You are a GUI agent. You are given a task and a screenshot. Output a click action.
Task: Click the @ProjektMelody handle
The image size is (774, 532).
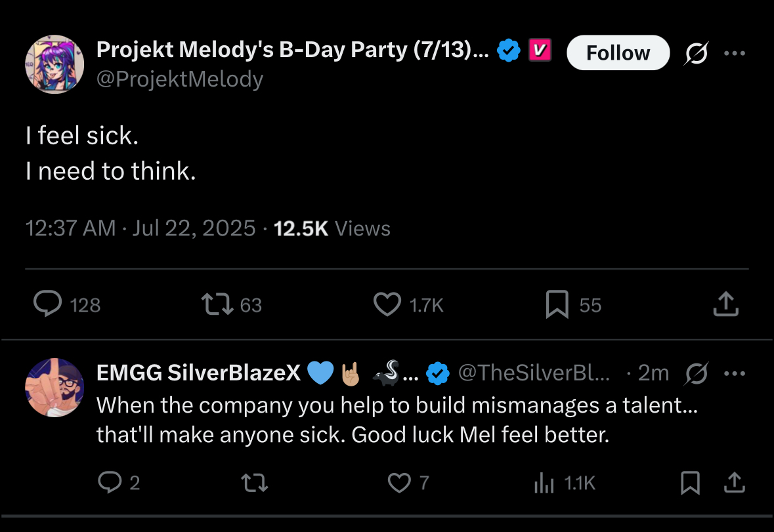point(180,79)
